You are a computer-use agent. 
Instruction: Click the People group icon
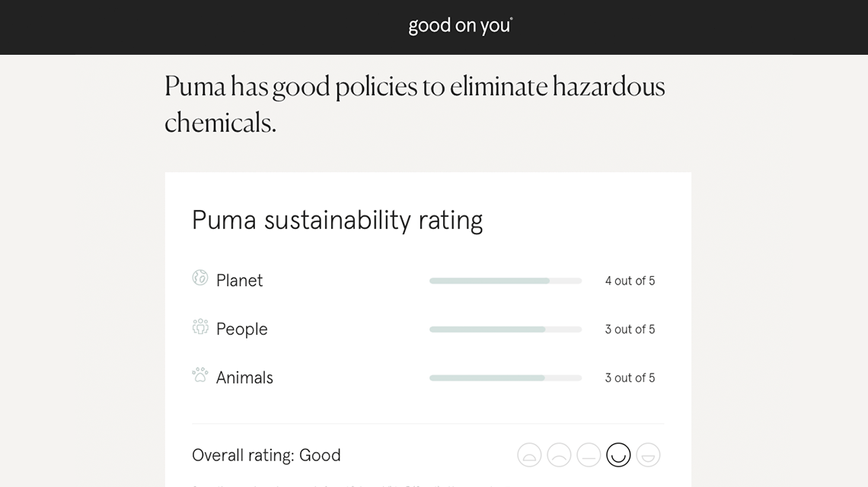(200, 327)
